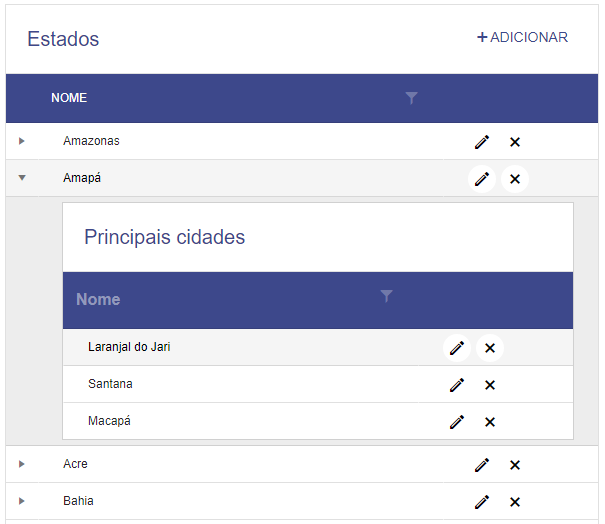Expand the Amazonas row
605x524 pixels.
coord(22,141)
